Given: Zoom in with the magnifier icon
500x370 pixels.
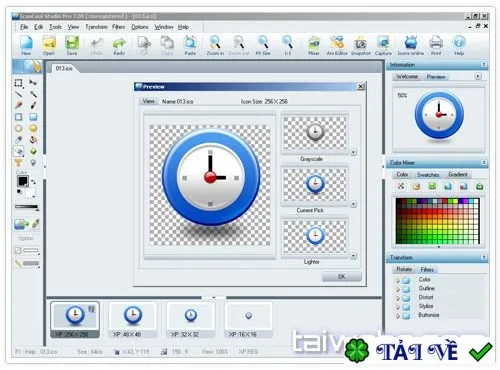Looking at the screenshot, I should pos(215,46).
